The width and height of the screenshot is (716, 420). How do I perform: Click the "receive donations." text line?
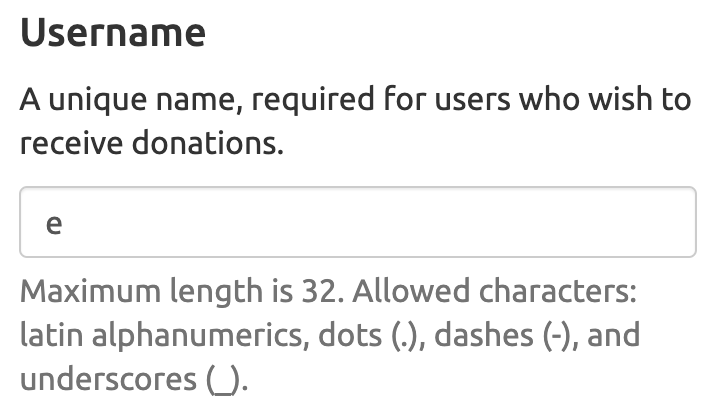(151, 143)
